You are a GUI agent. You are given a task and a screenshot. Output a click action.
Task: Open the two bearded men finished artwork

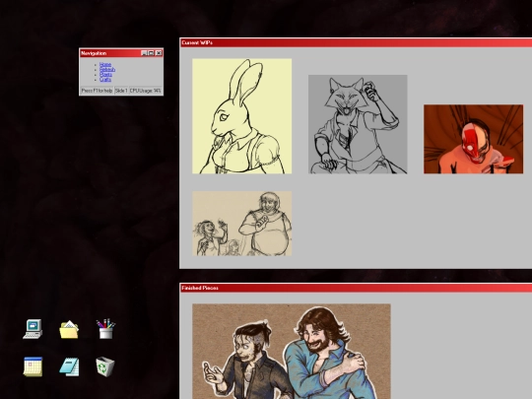click(292, 352)
